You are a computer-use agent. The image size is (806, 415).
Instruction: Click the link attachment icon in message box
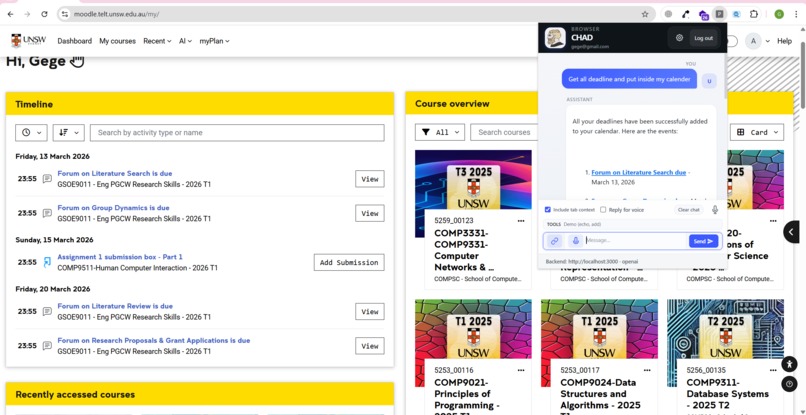555,241
